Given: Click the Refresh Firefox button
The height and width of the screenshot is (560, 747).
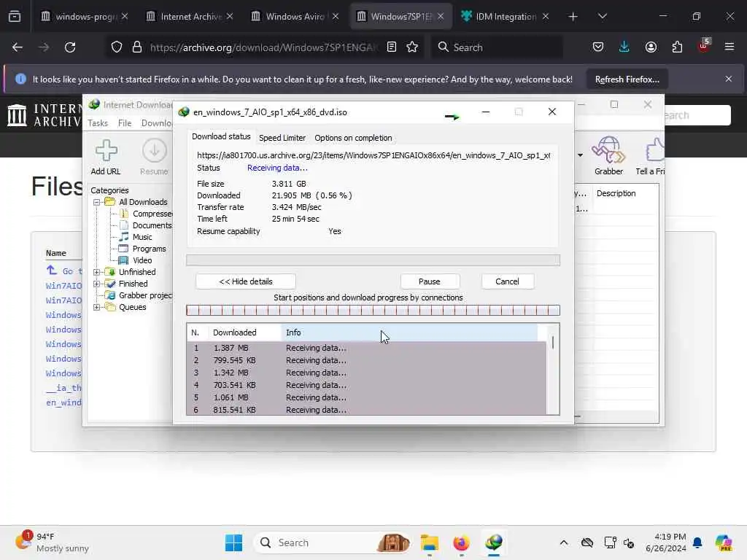Looking at the screenshot, I should pos(627,79).
